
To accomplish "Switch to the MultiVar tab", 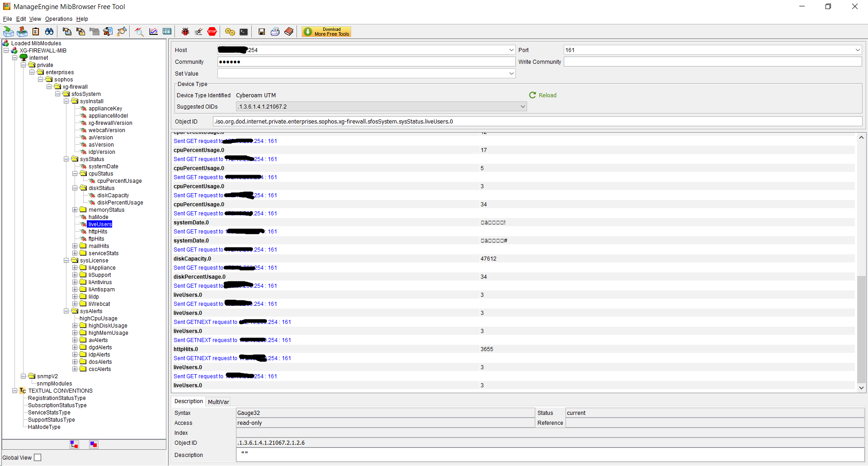I will point(218,402).
